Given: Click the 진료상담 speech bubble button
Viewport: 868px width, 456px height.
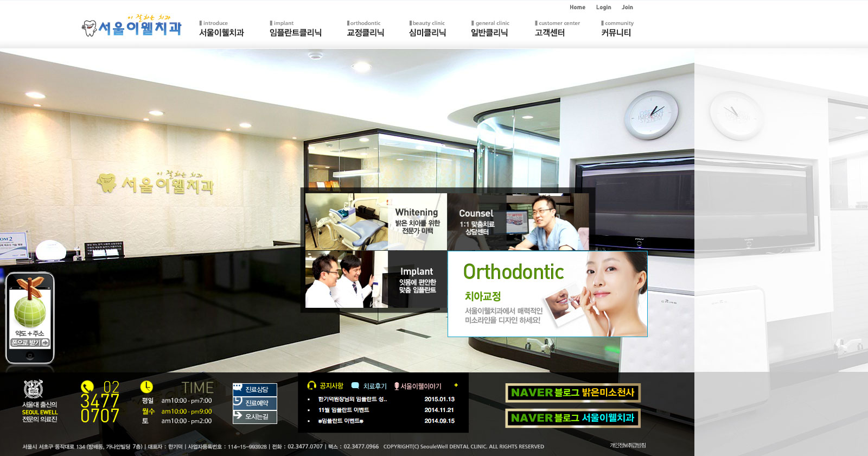Looking at the screenshot, I should 255,389.
